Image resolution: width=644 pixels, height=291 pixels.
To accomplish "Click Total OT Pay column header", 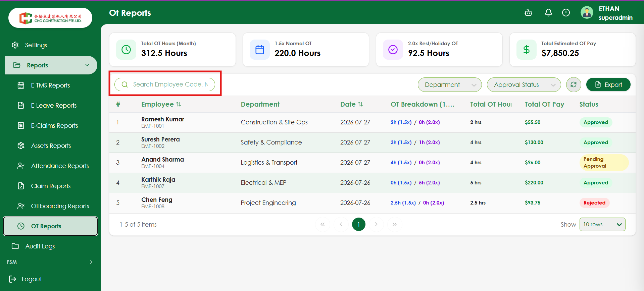I will pyautogui.click(x=544, y=104).
